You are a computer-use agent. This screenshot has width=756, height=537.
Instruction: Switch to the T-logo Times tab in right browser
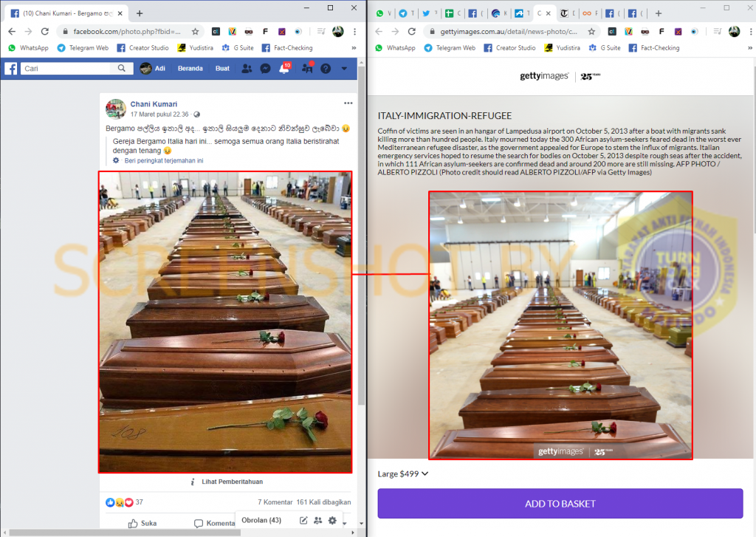coord(568,13)
